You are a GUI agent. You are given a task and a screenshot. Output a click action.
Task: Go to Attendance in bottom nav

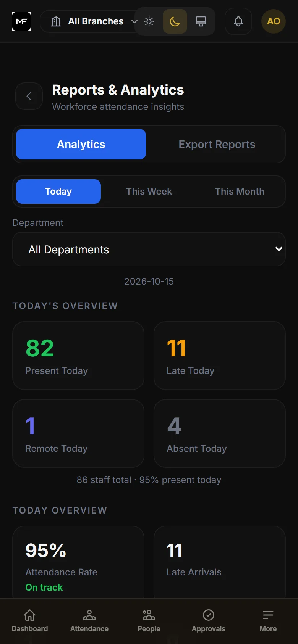click(x=89, y=621)
